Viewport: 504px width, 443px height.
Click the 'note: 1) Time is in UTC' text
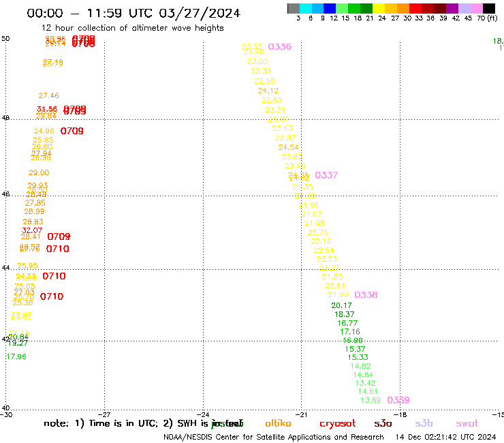(101, 423)
